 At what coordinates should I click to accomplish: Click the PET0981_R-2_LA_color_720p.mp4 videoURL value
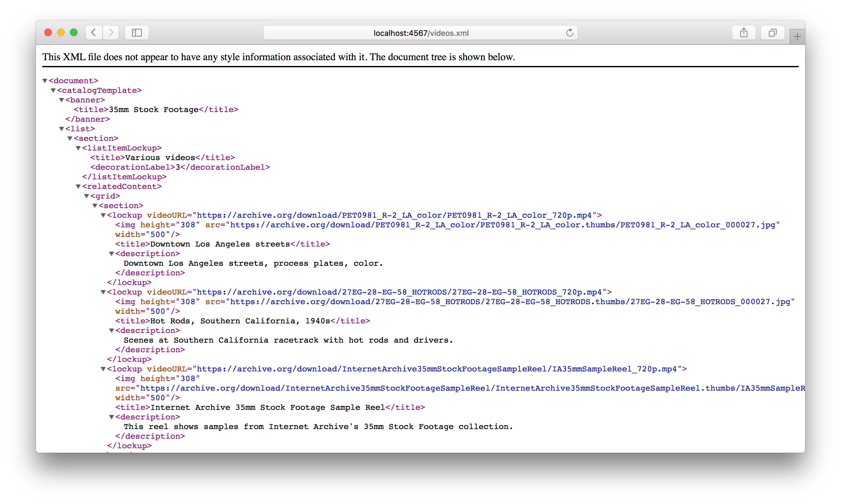point(394,215)
